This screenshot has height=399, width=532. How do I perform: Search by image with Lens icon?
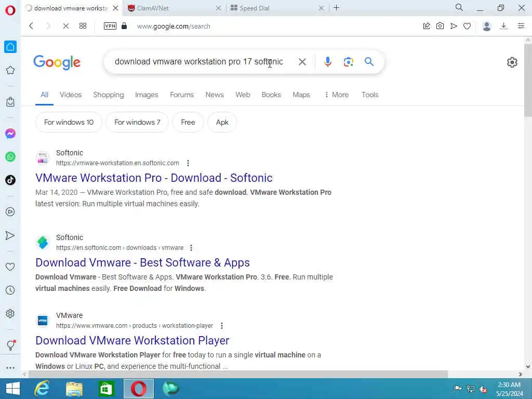348,62
